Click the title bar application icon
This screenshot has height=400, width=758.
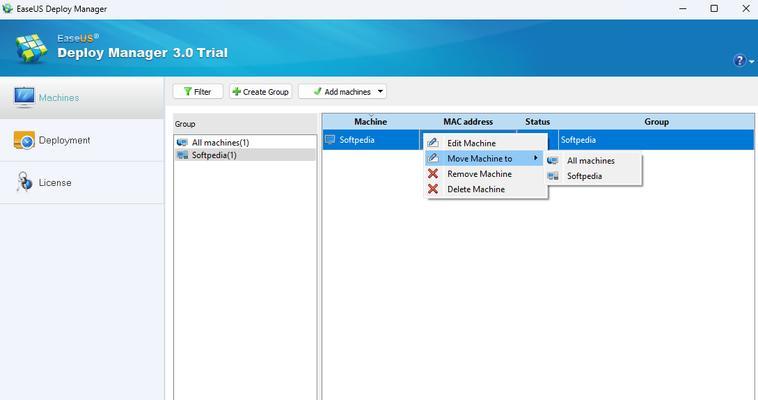[7, 8]
